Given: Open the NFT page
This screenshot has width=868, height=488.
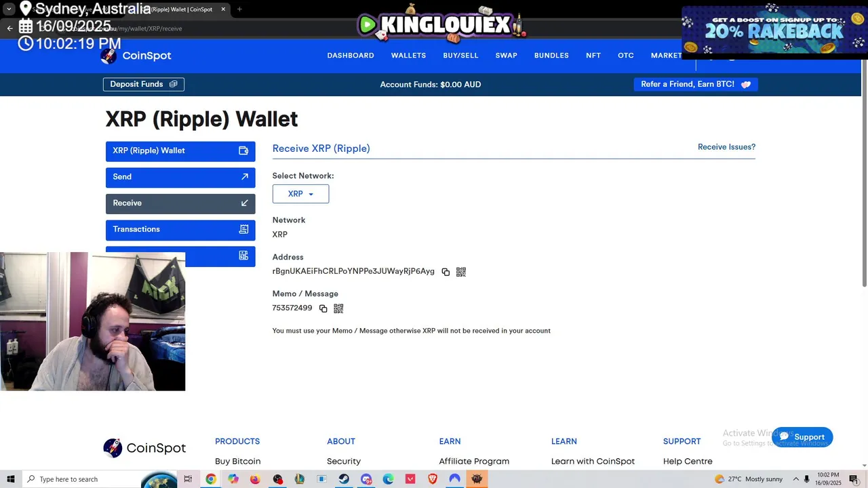Looking at the screenshot, I should [593, 56].
